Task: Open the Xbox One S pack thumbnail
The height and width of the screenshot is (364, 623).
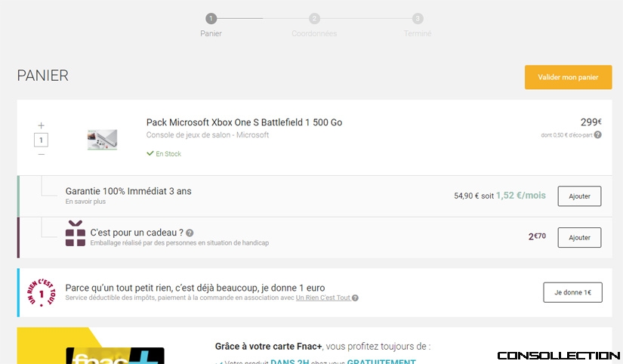Action: [102, 140]
